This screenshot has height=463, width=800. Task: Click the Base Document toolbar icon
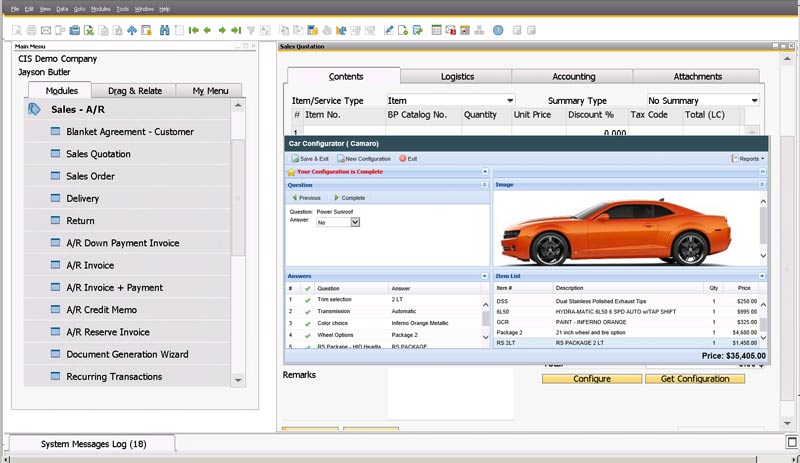[284, 31]
